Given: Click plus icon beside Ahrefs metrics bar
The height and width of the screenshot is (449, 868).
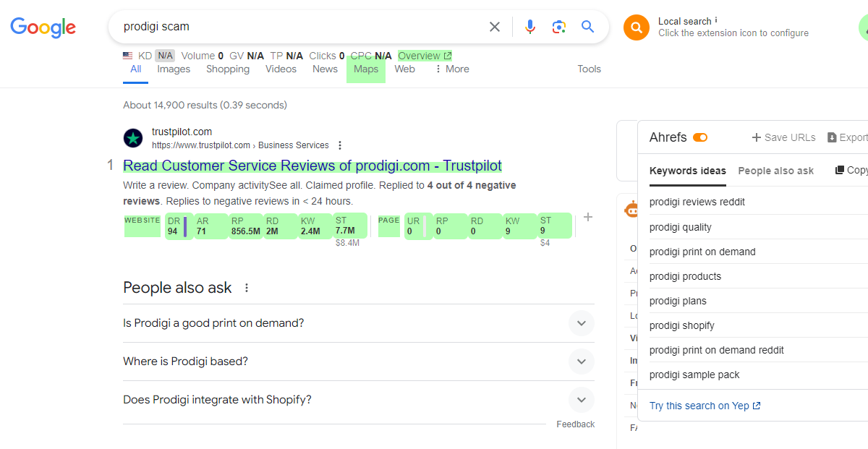Looking at the screenshot, I should tap(588, 217).
